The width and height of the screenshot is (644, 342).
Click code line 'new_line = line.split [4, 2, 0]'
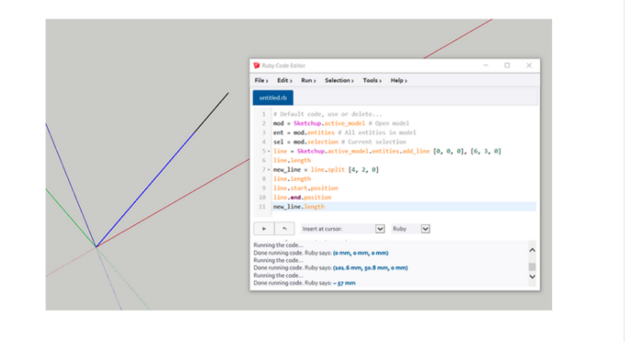point(326,169)
